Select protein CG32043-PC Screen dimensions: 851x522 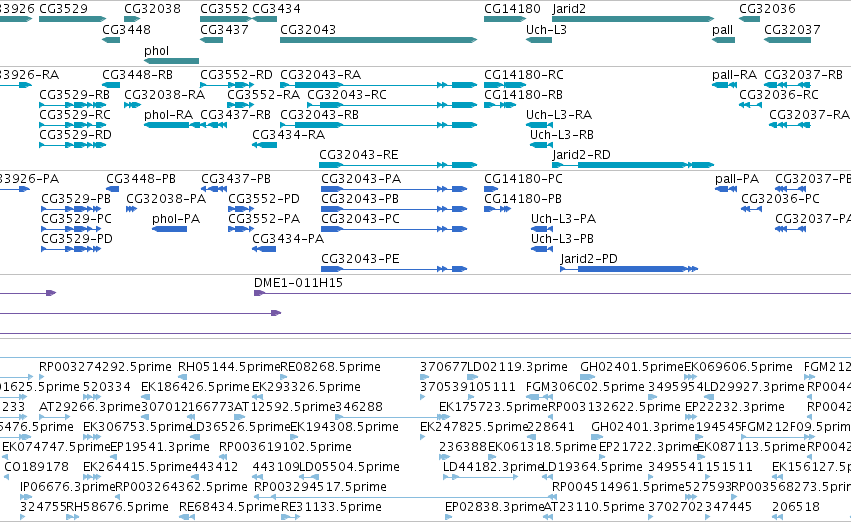(x=360, y=219)
